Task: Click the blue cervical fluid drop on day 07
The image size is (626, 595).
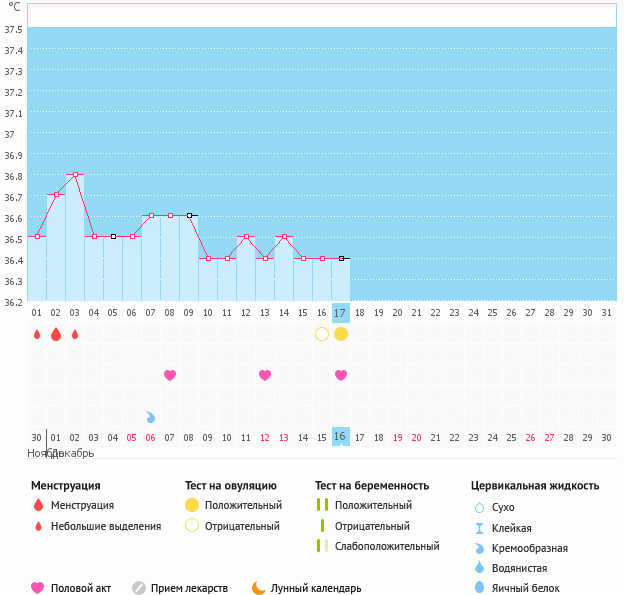Action: point(151,417)
